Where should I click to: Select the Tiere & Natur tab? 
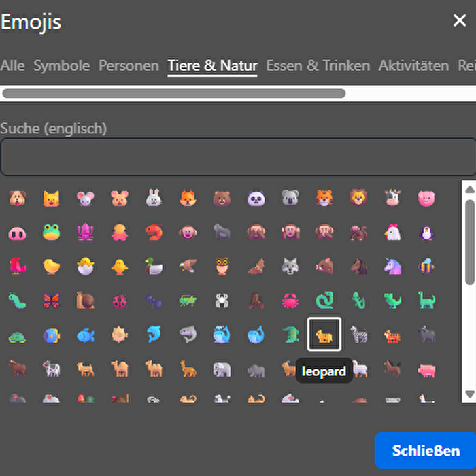tap(212, 65)
